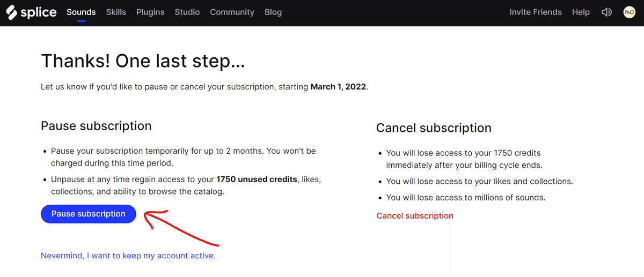Navigate to the Community tab

click(x=232, y=12)
